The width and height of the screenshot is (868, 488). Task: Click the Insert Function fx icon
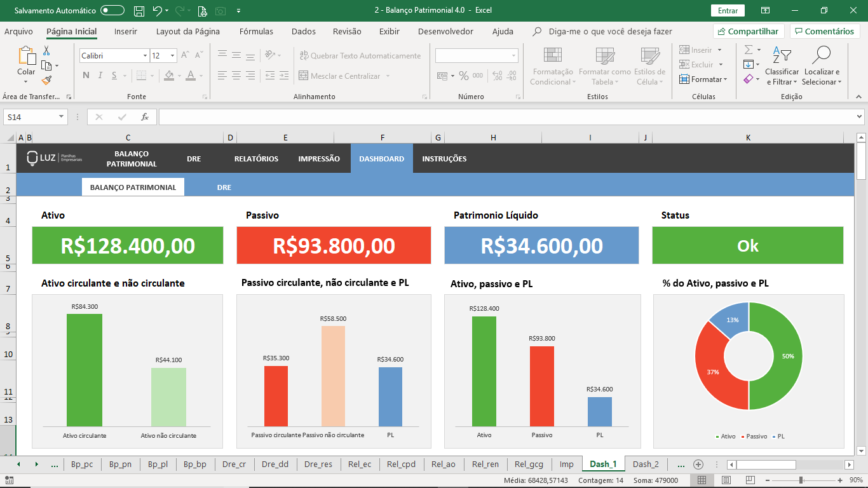click(145, 117)
